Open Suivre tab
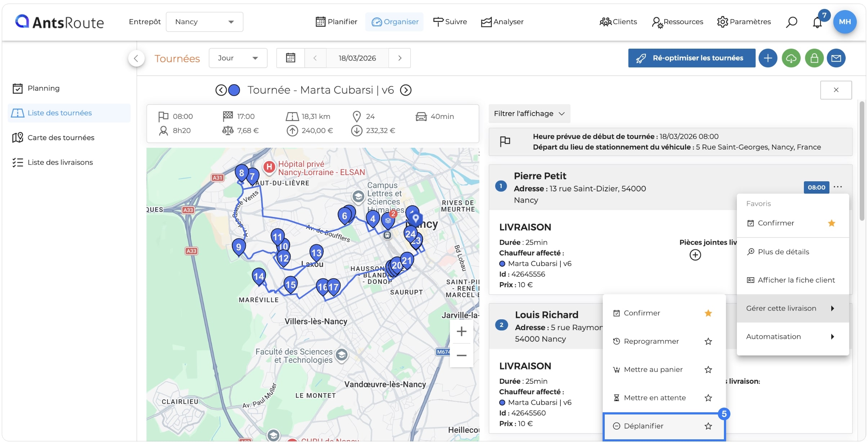 [450, 22]
